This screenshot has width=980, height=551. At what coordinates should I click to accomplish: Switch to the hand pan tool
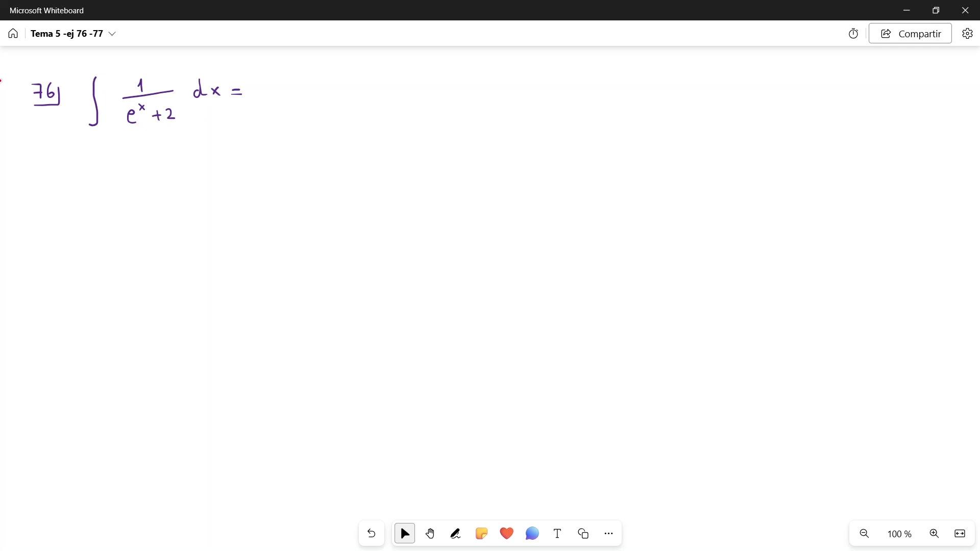coord(430,534)
